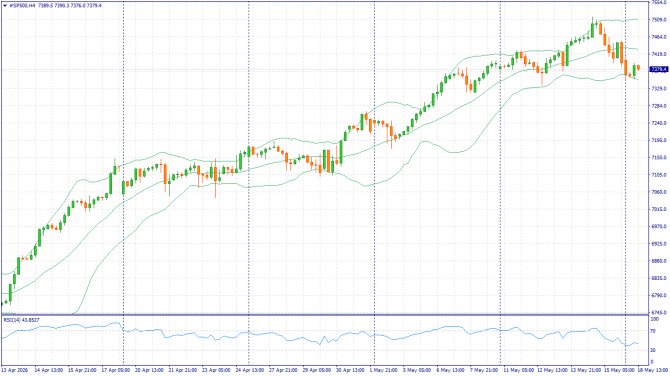
Task: Click the 7509.0 price scale value
Action: coord(659,20)
